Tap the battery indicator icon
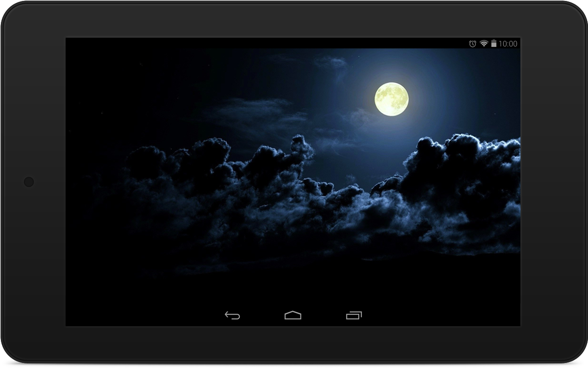Viewport: 588px width, 368px height. (x=494, y=43)
